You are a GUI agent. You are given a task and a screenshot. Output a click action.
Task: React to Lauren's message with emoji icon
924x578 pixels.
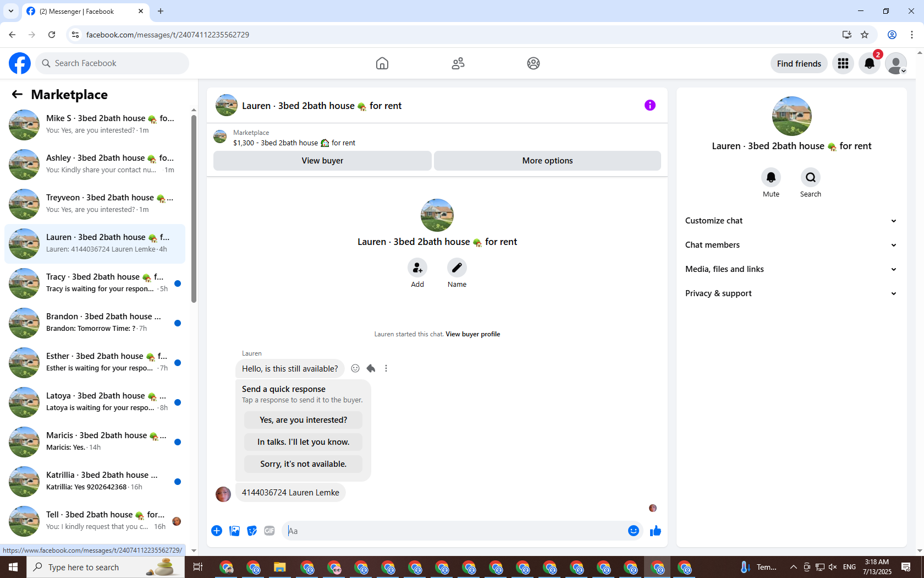(355, 368)
